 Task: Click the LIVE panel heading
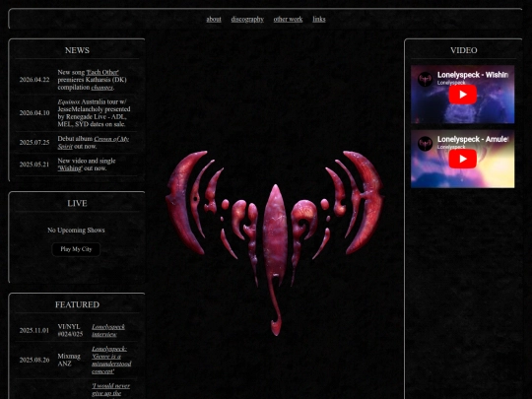click(x=77, y=203)
